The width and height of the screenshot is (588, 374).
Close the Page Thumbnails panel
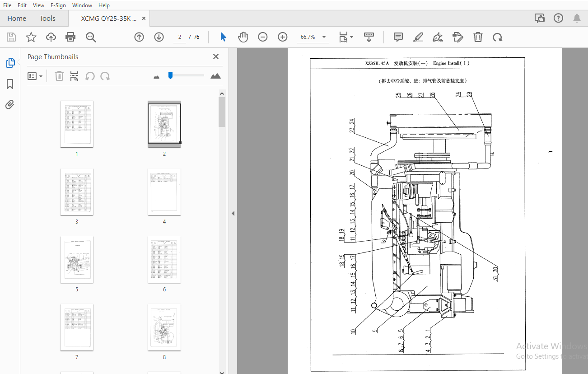pos(216,56)
